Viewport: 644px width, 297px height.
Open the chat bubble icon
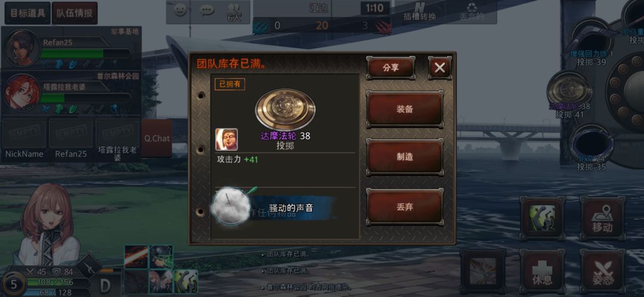pos(207,10)
